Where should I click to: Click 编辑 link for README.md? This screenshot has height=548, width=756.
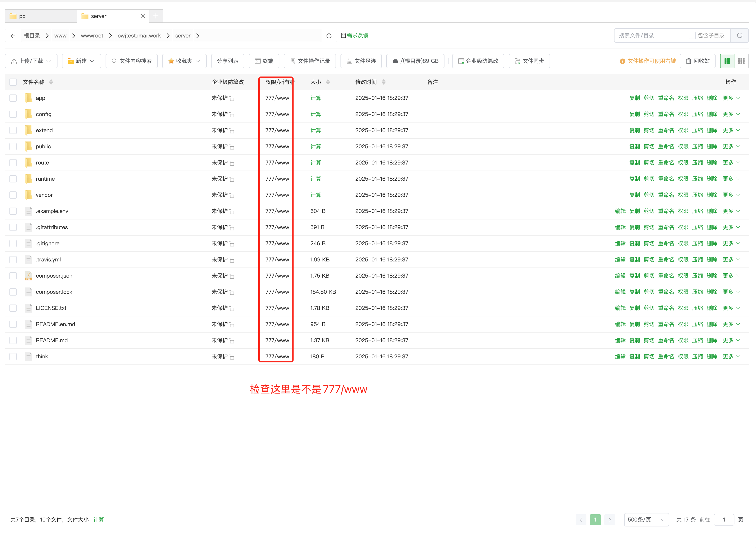[620, 340]
